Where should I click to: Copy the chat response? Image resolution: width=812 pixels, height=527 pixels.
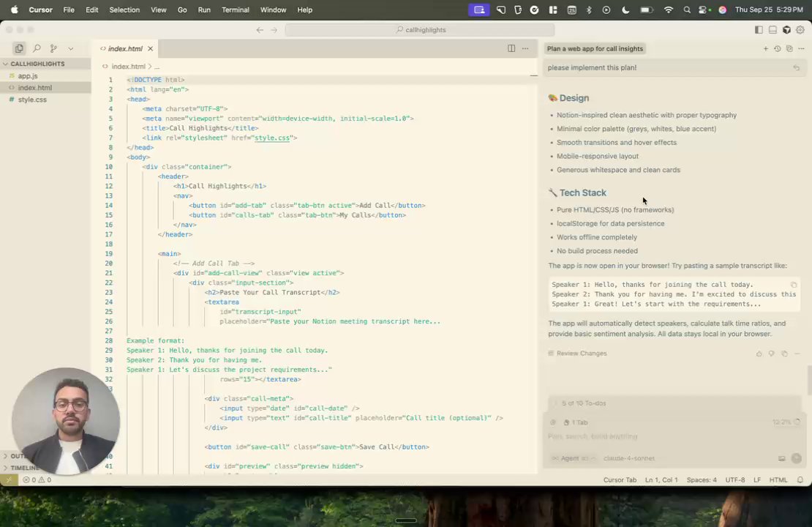click(x=784, y=354)
